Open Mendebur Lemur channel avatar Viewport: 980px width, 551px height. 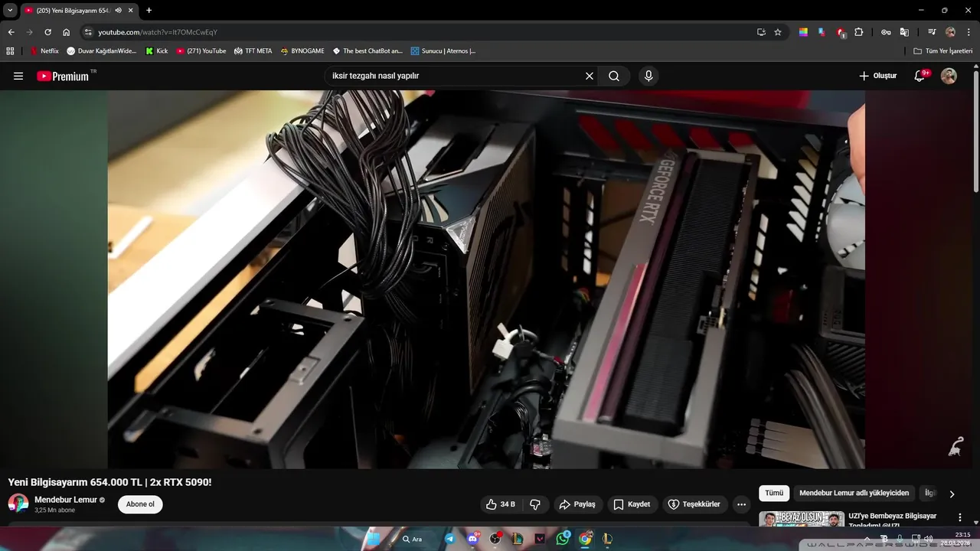(18, 504)
